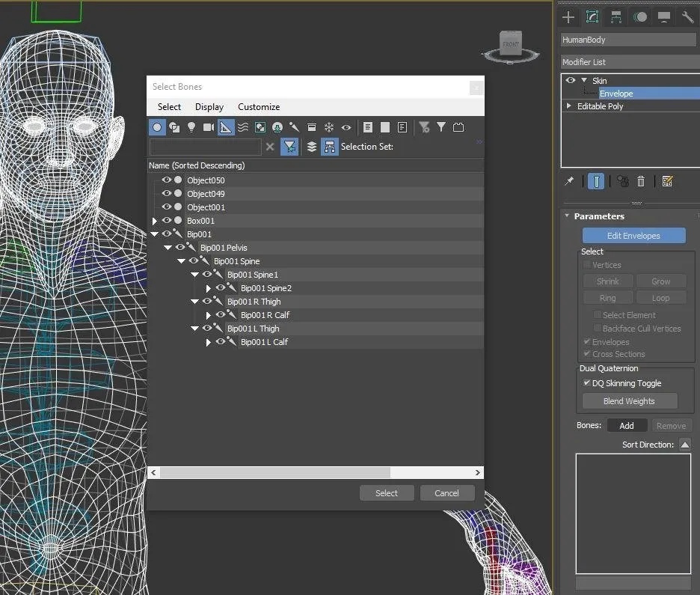Expand Bip001 R Calf node
The width and height of the screenshot is (700, 595).
tap(208, 315)
